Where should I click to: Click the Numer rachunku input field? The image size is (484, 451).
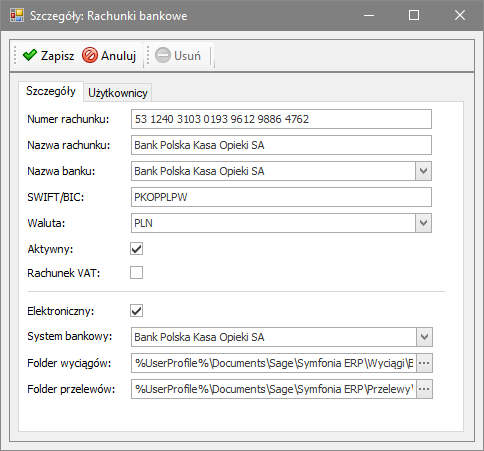(281, 119)
